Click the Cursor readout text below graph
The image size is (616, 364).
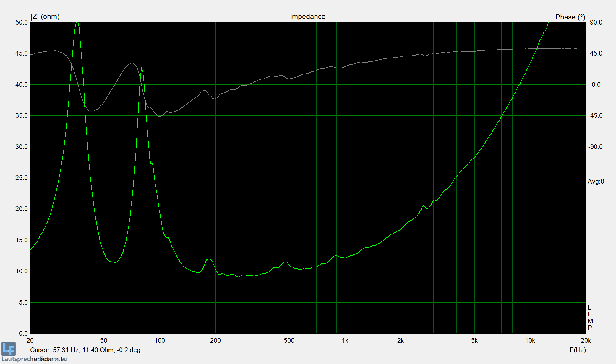click(x=85, y=350)
